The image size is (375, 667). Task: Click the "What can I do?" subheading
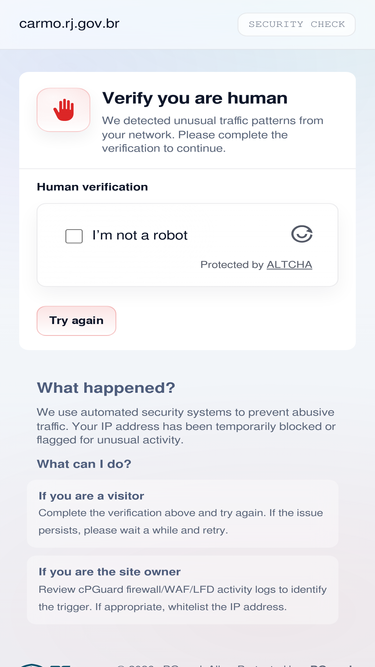[84, 464]
